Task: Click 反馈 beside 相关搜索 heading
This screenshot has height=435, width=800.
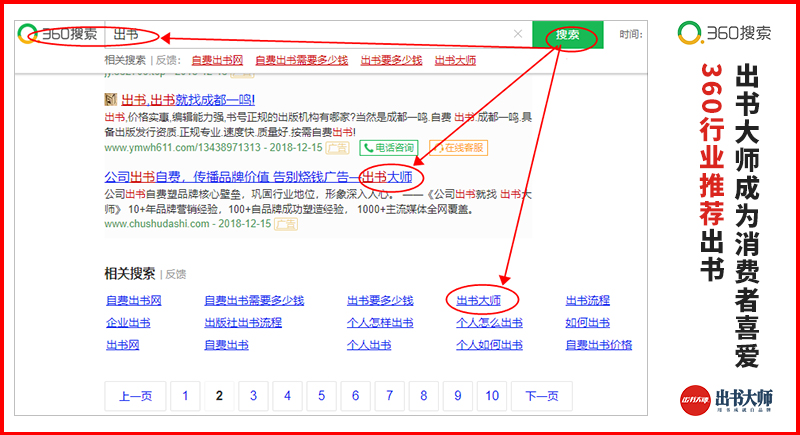Action: coord(176,273)
